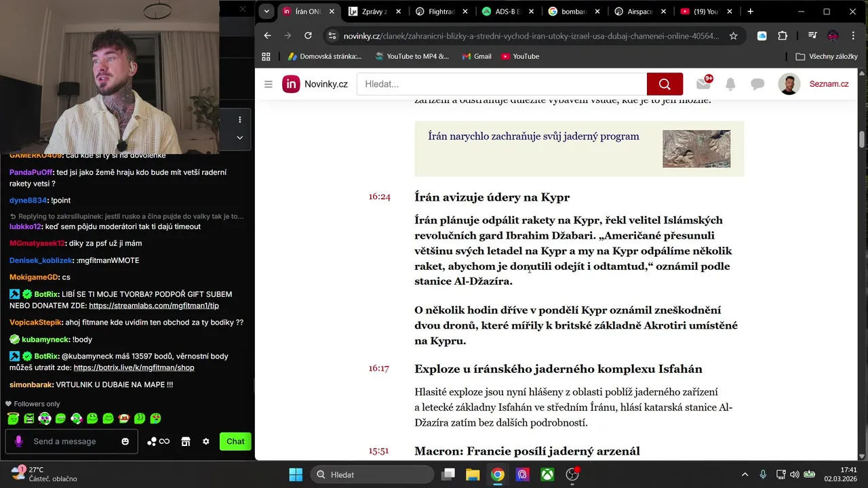
Task: Open the media control icon in Chrome toolbar
Action: [x=812, y=36]
